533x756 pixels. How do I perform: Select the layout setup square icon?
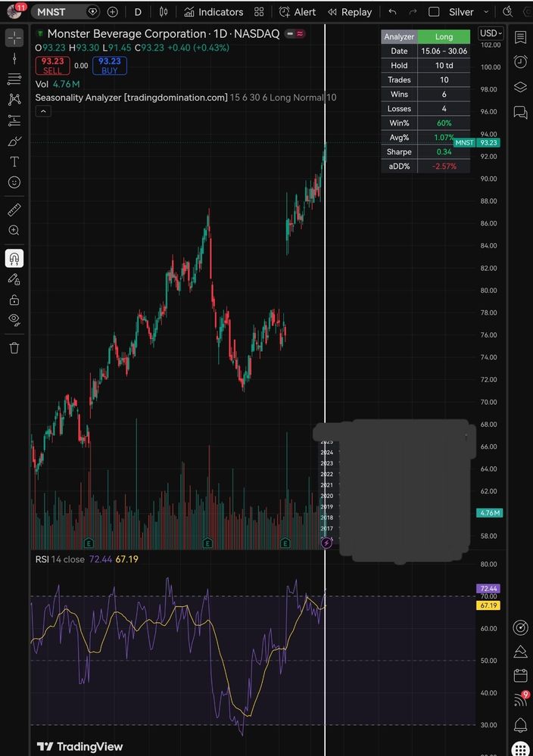pyautogui.click(x=434, y=12)
